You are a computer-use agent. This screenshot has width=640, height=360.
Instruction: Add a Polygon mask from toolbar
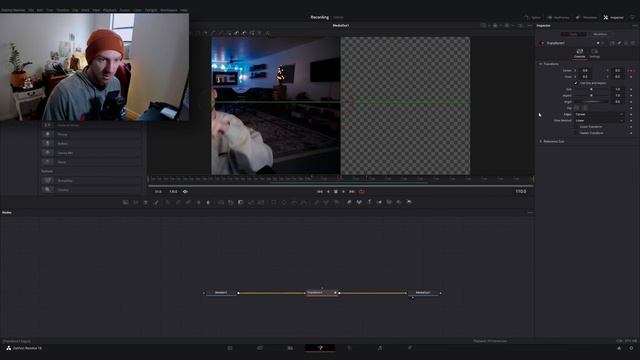click(294, 202)
